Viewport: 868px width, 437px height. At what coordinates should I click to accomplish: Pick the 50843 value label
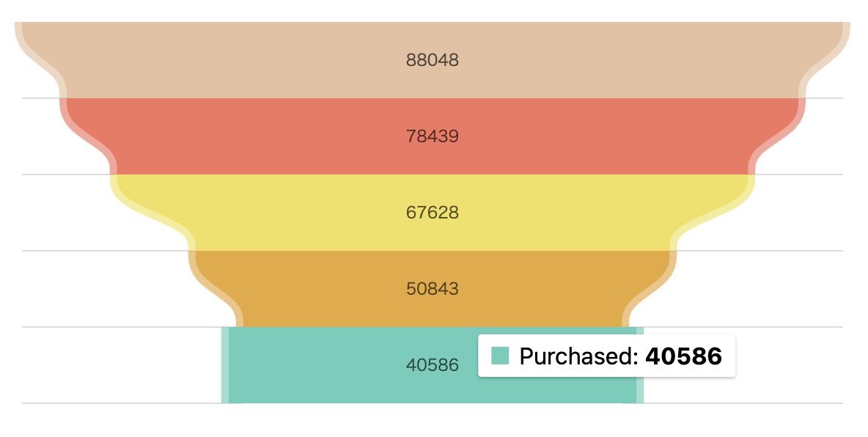(433, 289)
